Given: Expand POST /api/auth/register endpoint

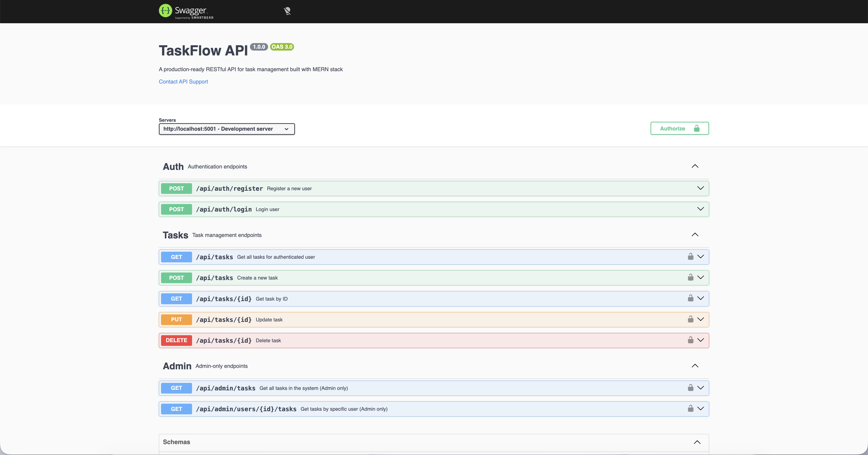Looking at the screenshot, I should (x=701, y=188).
